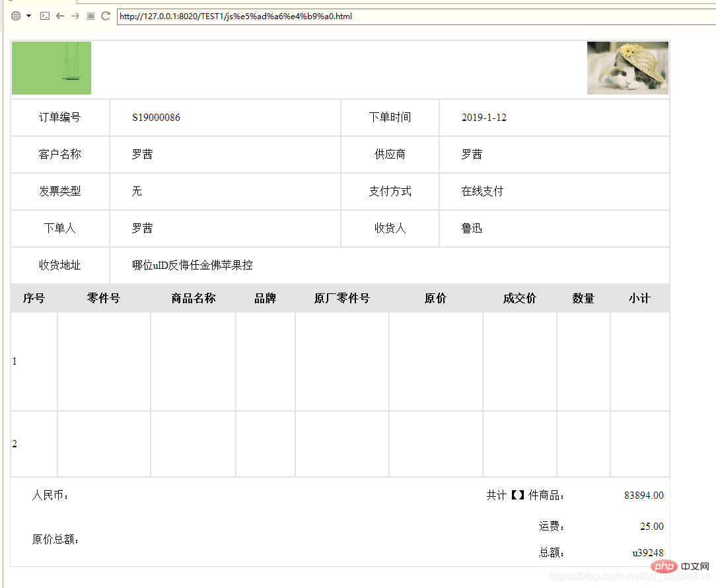Image resolution: width=716 pixels, height=588 pixels.
Task: Select the 共计【】件商品： text
Action: (x=526, y=496)
